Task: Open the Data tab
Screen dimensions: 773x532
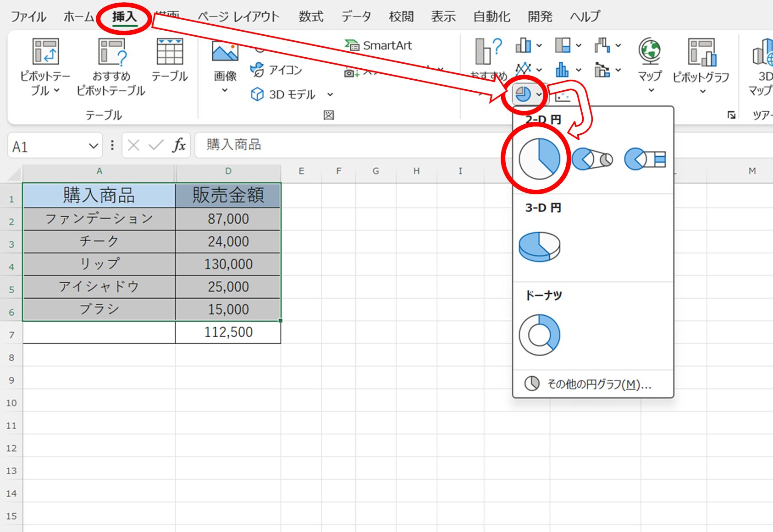Action: pyautogui.click(x=356, y=16)
